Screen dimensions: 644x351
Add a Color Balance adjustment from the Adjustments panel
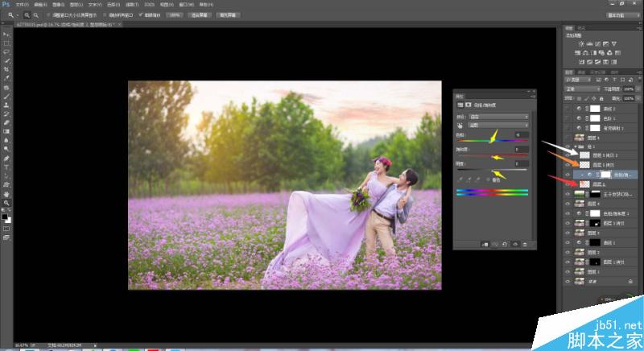(586, 53)
